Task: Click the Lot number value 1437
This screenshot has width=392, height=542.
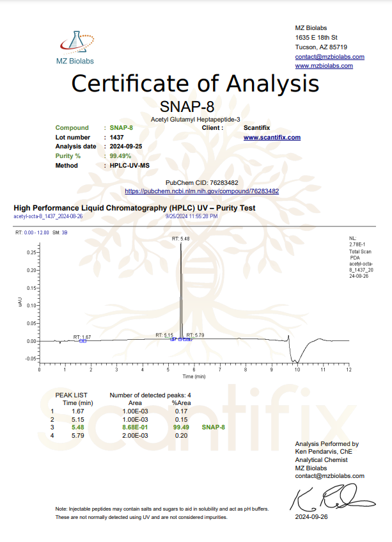Action: pos(117,137)
